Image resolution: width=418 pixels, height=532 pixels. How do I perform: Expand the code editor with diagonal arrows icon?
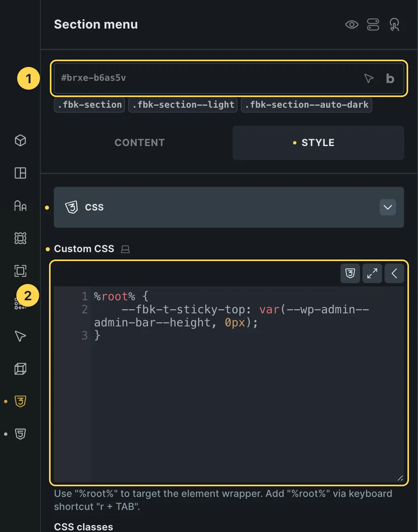pyautogui.click(x=372, y=273)
